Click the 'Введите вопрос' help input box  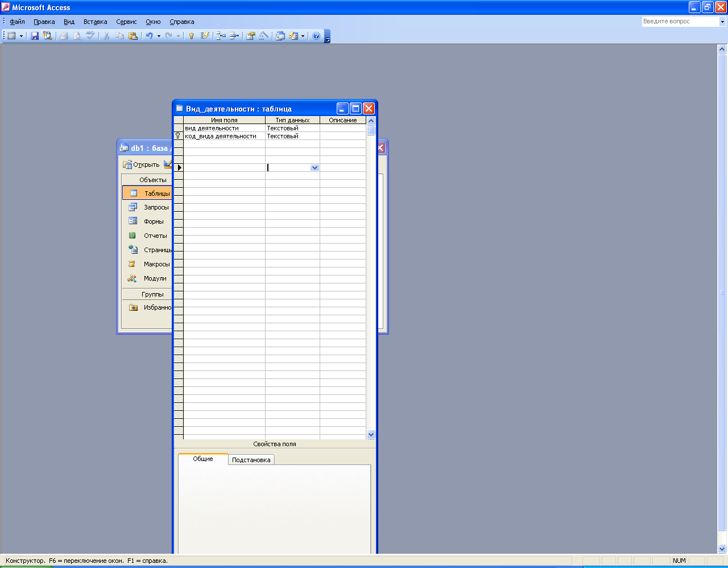pyautogui.click(x=680, y=22)
